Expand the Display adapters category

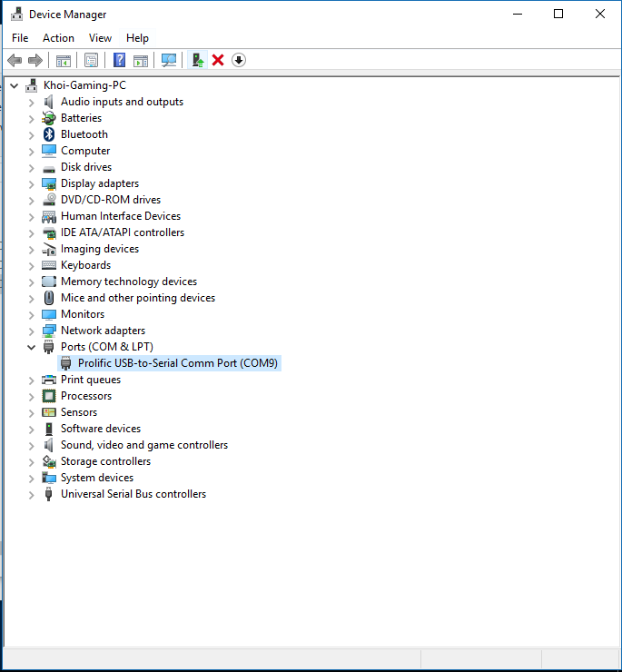pos(31,184)
